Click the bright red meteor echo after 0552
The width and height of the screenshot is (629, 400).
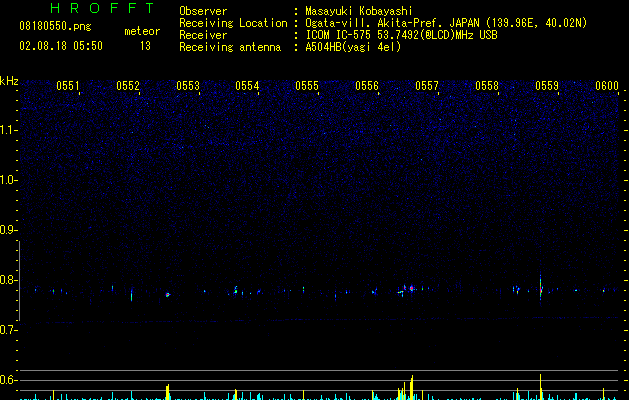168,294
